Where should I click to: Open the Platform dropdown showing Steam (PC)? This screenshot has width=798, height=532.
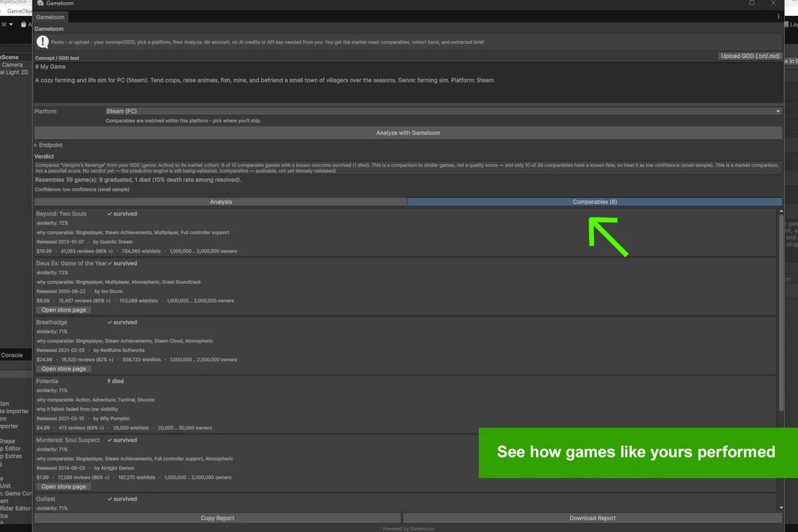point(444,112)
